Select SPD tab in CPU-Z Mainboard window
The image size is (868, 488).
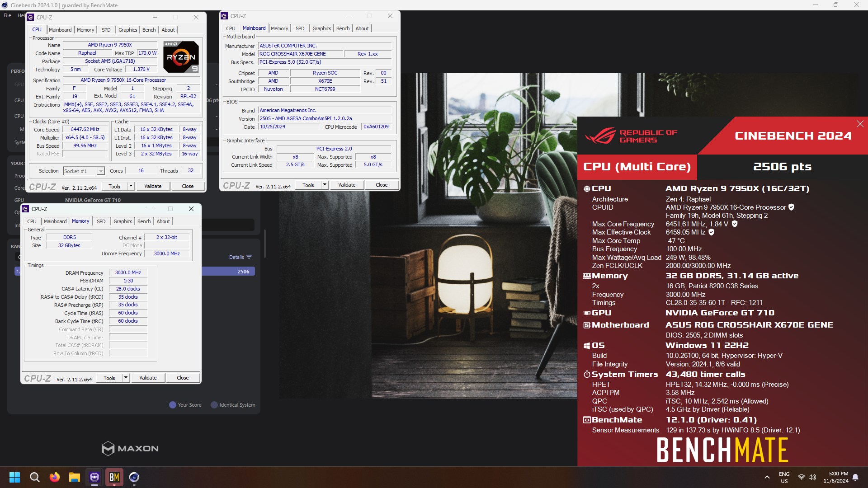click(300, 28)
